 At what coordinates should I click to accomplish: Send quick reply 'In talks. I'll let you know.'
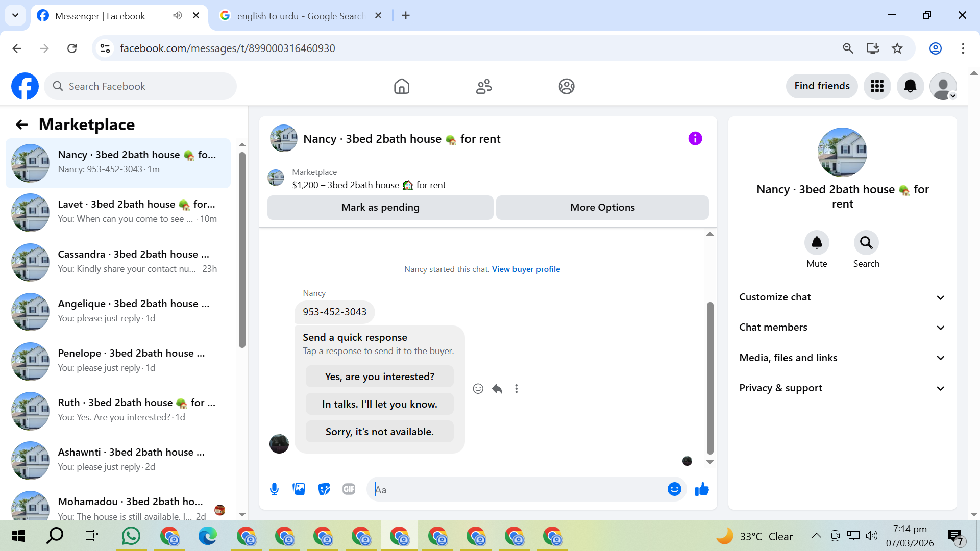pyautogui.click(x=380, y=404)
